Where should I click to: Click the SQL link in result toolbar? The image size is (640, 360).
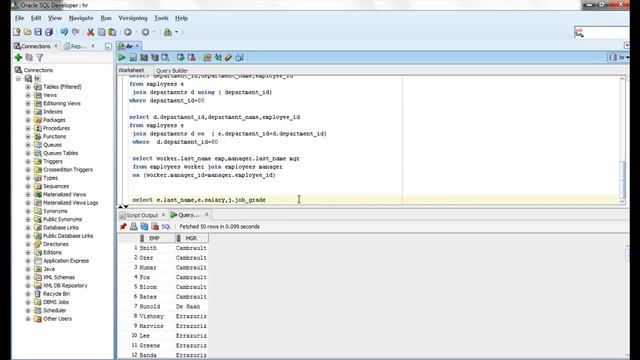[x=166, y=227]
